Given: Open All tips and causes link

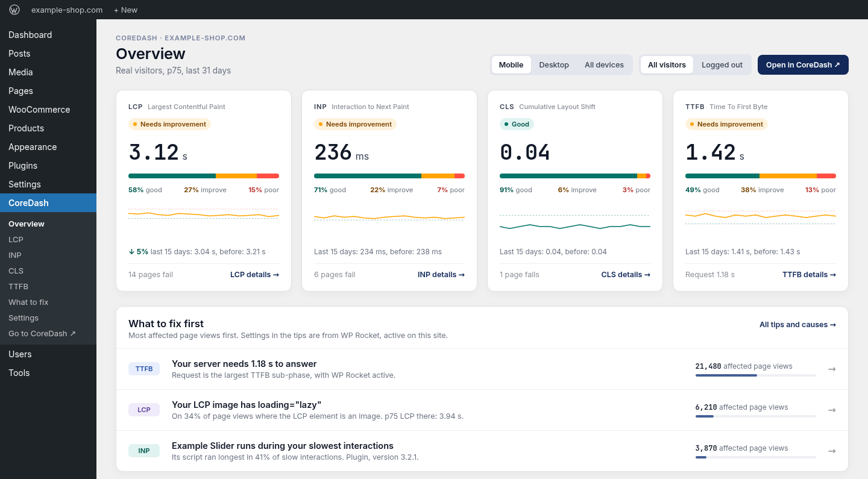Looking at the screenshot, I should (797, 325).
